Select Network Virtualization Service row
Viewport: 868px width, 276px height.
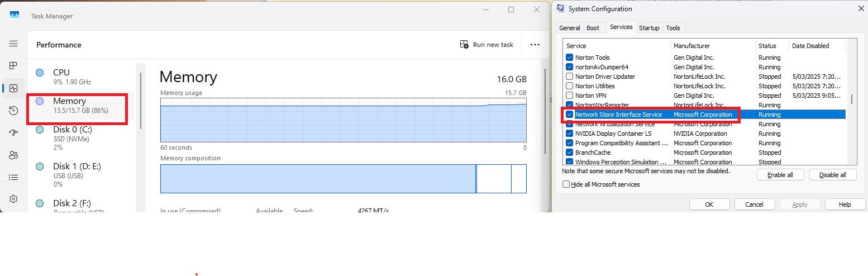704,124
